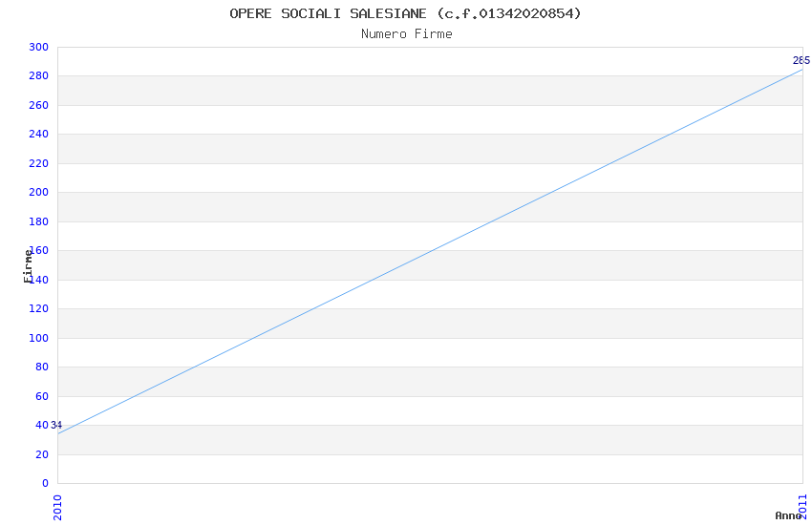Screen dimensions: 812x525
Task: Click the 180 y-axis tick label
Action: [x=39, y=221]
